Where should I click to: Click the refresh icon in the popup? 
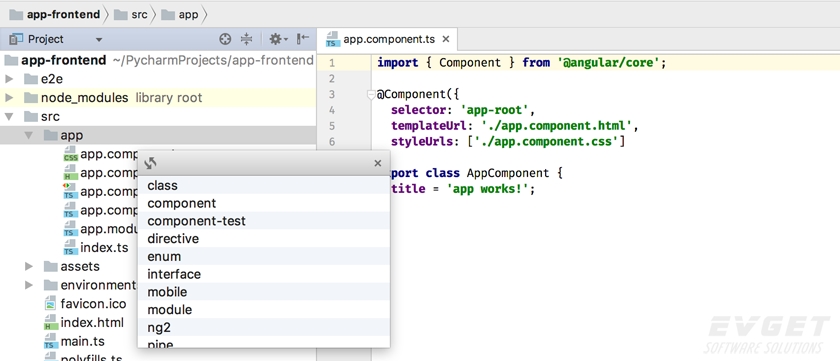coord(151,163)
